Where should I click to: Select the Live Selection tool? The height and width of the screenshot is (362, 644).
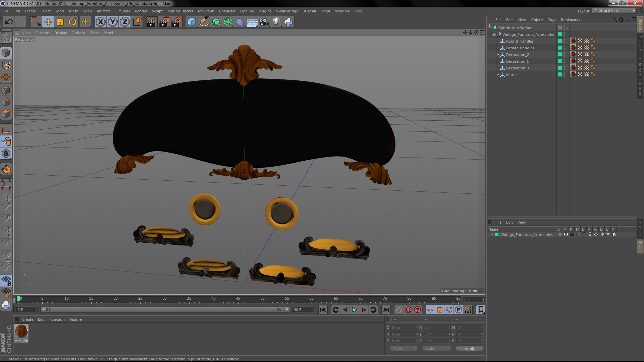pyautogui.click(x=36, y=22)
